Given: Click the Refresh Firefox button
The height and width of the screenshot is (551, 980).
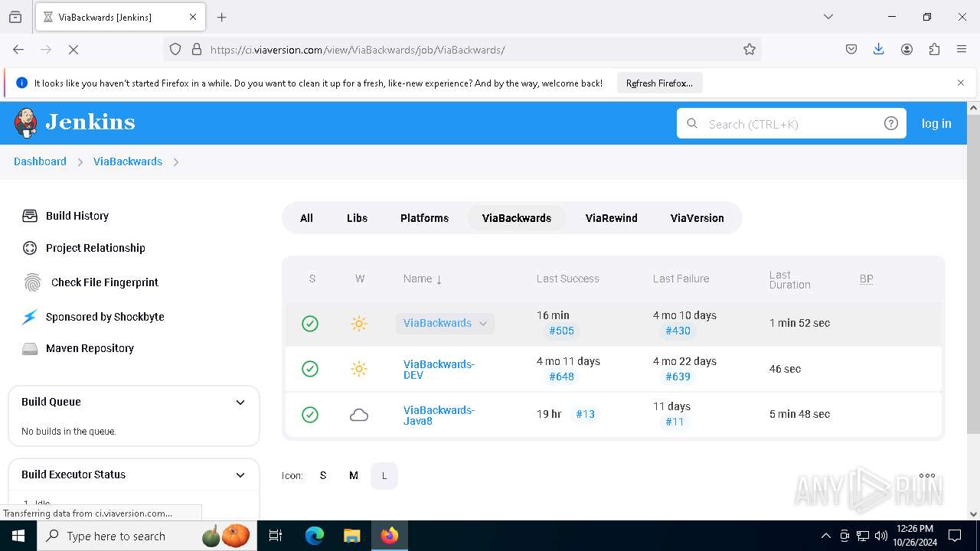Looking at the screenshot, I should (x=659, y=83).
